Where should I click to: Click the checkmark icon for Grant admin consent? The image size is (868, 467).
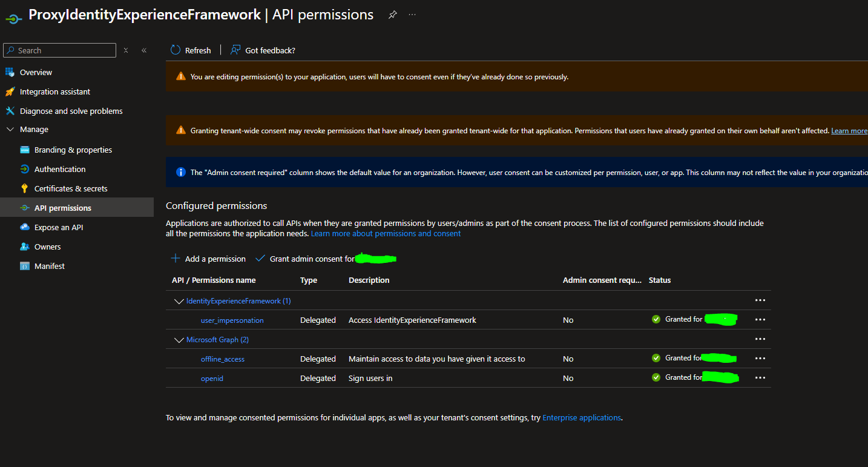[260, 259]
